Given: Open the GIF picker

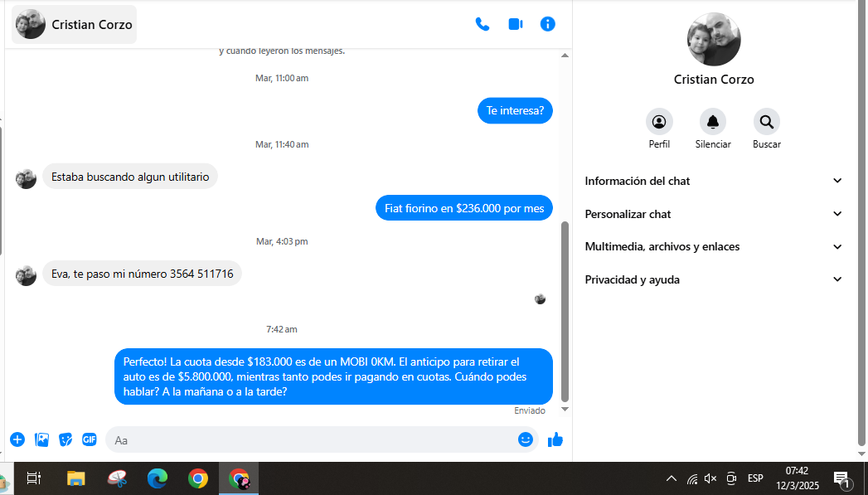Looking at the screenshot, I should coord(90,439).
